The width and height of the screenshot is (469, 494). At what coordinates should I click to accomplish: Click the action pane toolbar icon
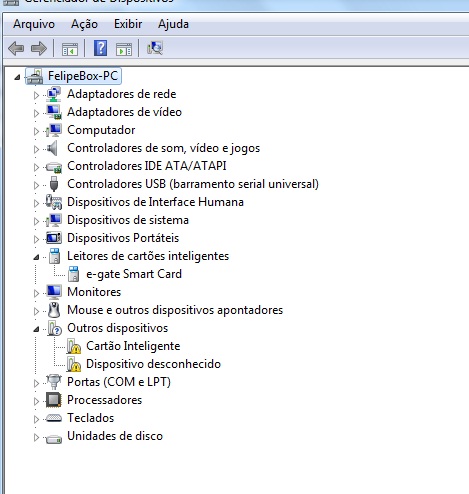[124, 49]
